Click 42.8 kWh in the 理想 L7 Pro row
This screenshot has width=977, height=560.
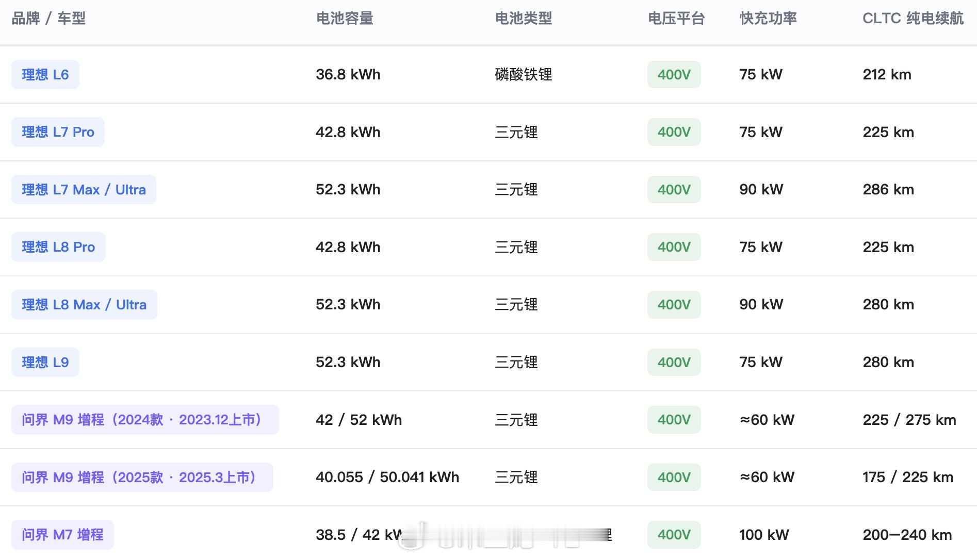coord(348,133)
